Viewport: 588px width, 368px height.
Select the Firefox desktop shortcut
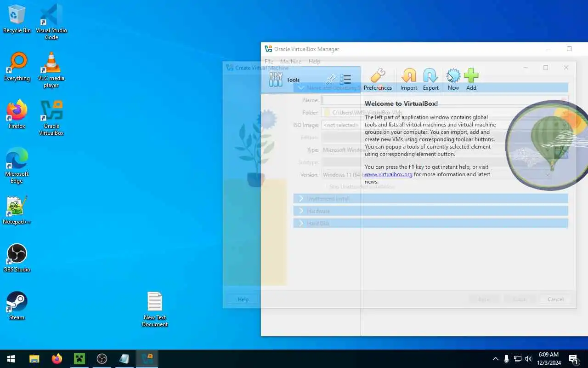[17, 115]
